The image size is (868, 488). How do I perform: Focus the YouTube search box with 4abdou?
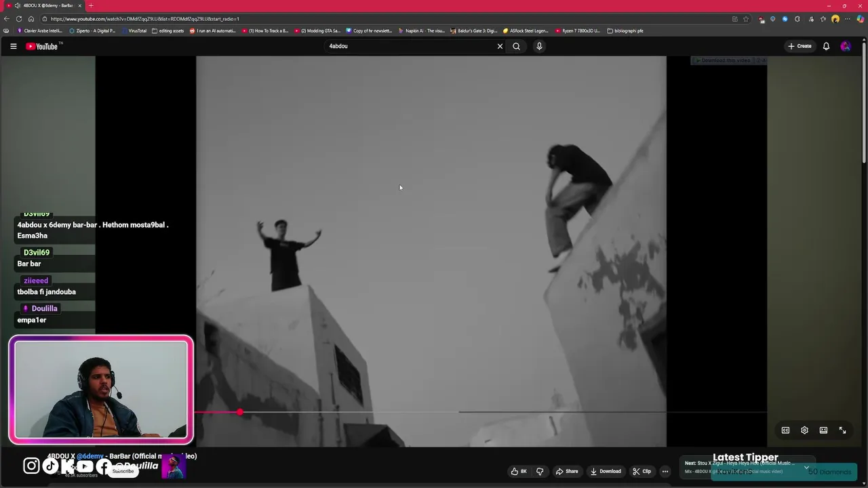[x=410, y=46]
